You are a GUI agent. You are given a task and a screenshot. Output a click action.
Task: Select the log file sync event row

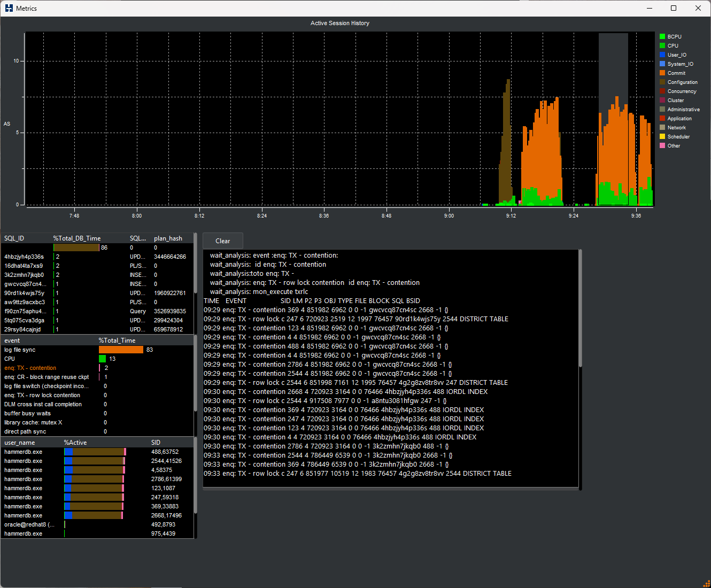pyautogui.click(x=97, y=350)
